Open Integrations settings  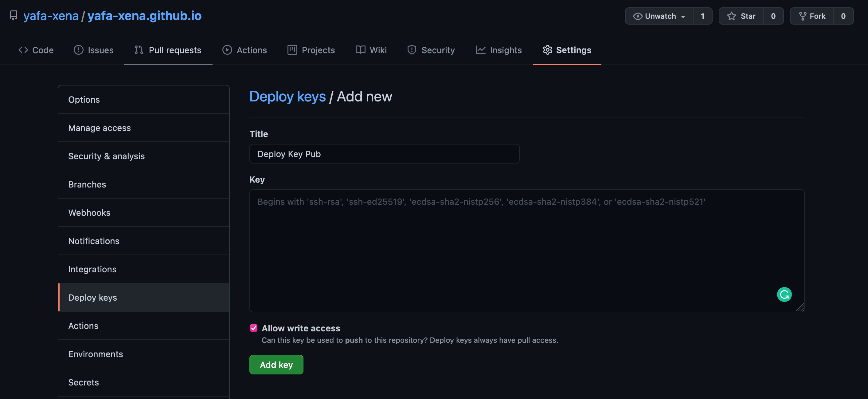(x=144, y=269)
